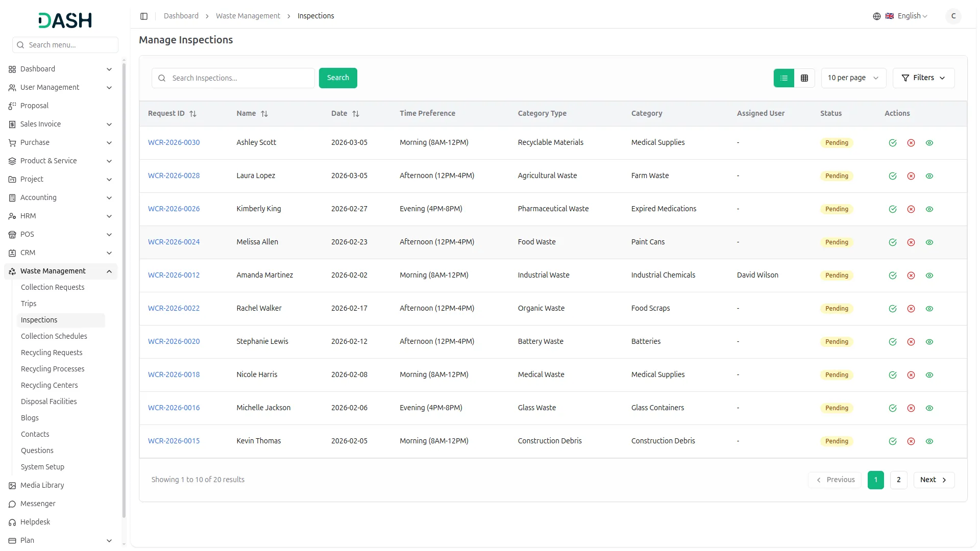This screenshot has height=551, width=980.
Task: Open the 10 per page dropdown
Action: click(x=853, y=78)
